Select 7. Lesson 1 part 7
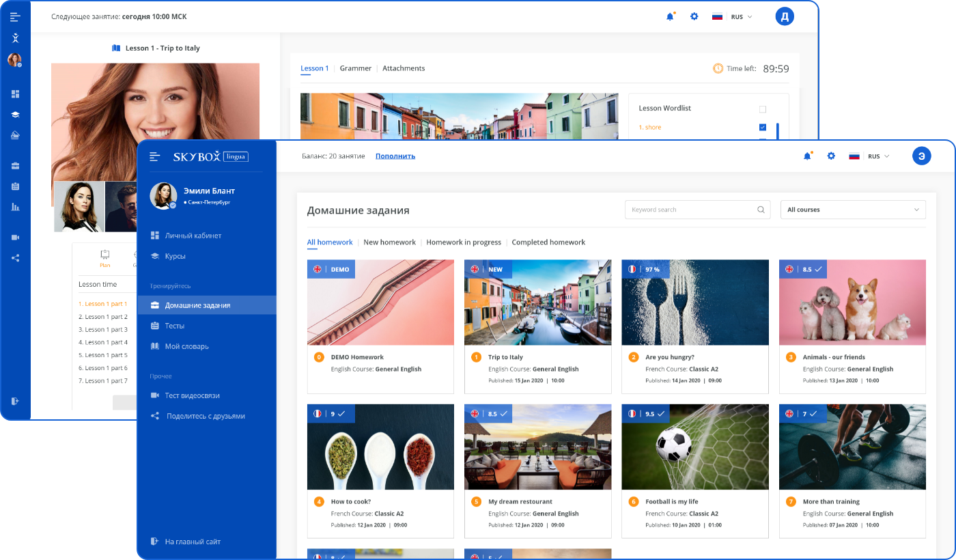Screen dimensions: 956x560 pyautogui.click(x=103, y=381)
